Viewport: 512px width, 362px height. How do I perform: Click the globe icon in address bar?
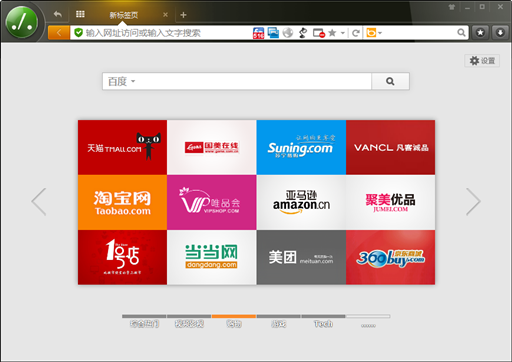(x=288, y=33)
